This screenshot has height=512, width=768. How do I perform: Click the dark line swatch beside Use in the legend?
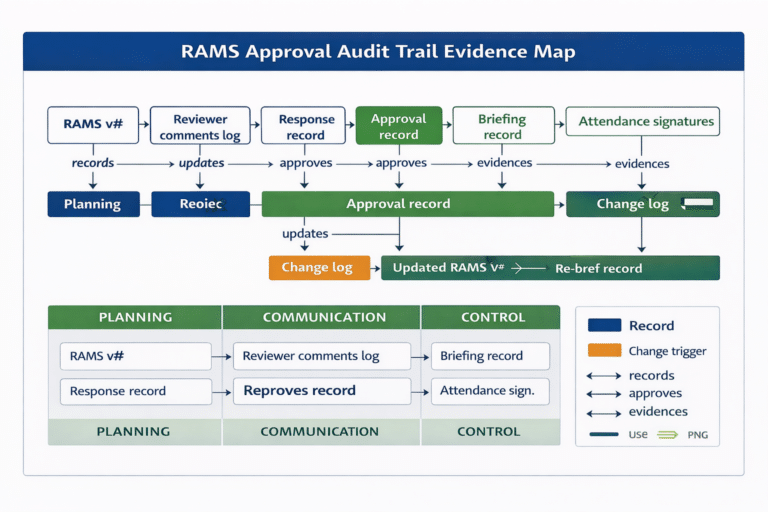604,434
